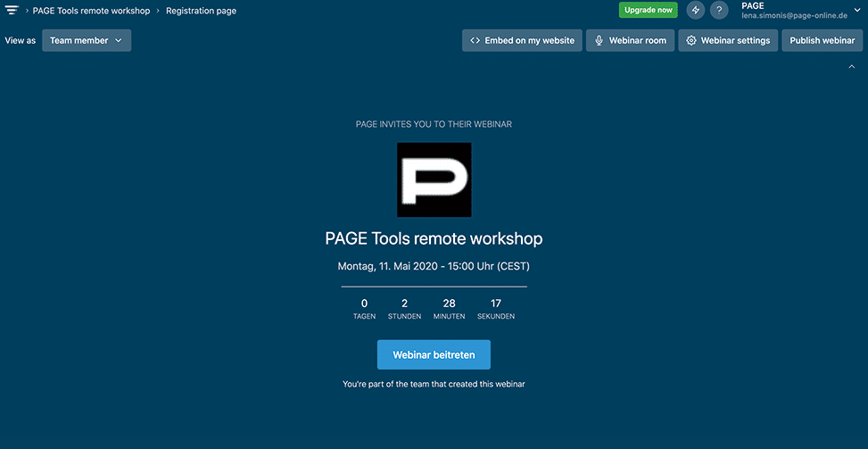Open help via the question mark icon
868x449 pixels.
[719, 11]
